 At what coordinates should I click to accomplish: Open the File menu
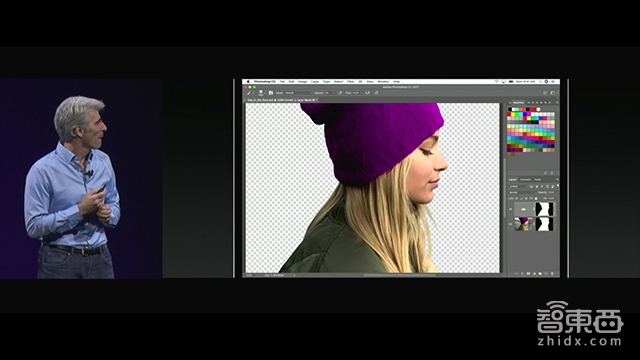(x=282, y=82)
